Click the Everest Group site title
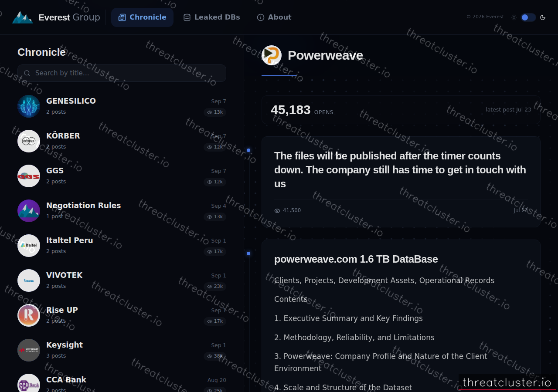This screenshot has height=392, width=558. 69,17
